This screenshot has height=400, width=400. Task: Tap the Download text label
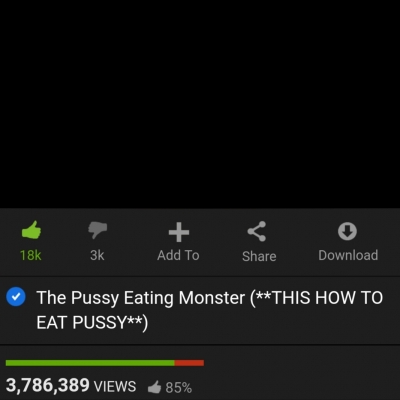click(348, 255)
